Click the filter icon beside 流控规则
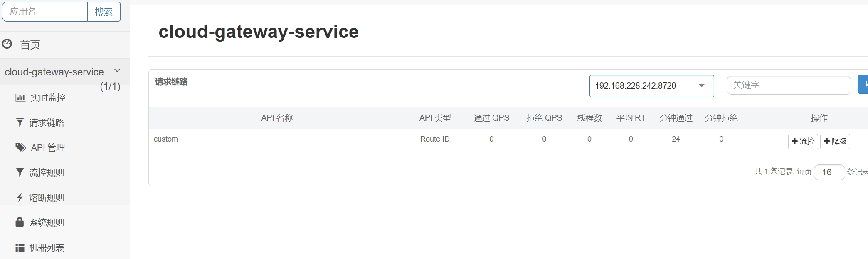The height and width of the screenshot is (259, 868). tap(20, 172)
